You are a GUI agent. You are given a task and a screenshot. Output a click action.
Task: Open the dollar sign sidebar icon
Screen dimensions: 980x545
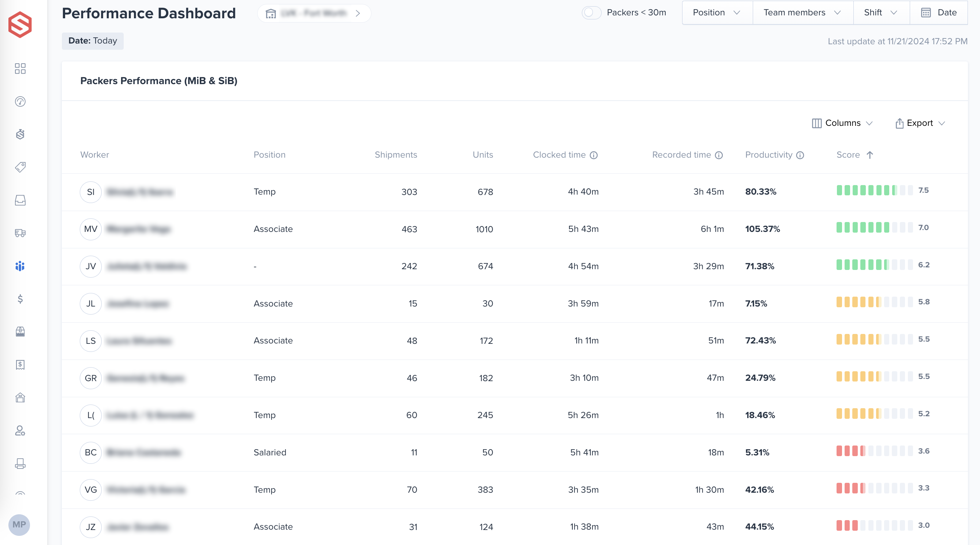20,299
